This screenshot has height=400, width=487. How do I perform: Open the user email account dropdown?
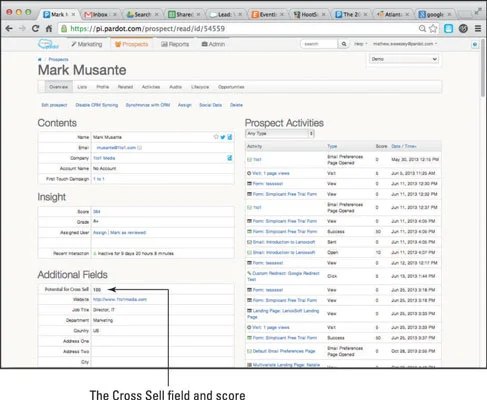tap(405, 44)
